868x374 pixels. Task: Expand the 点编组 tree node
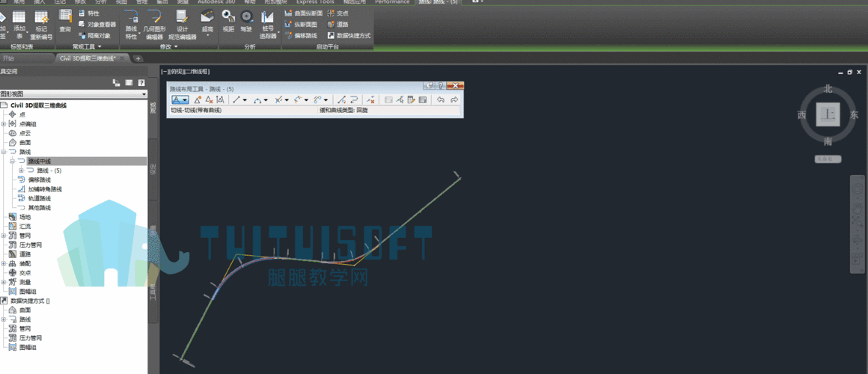point(4,123)
